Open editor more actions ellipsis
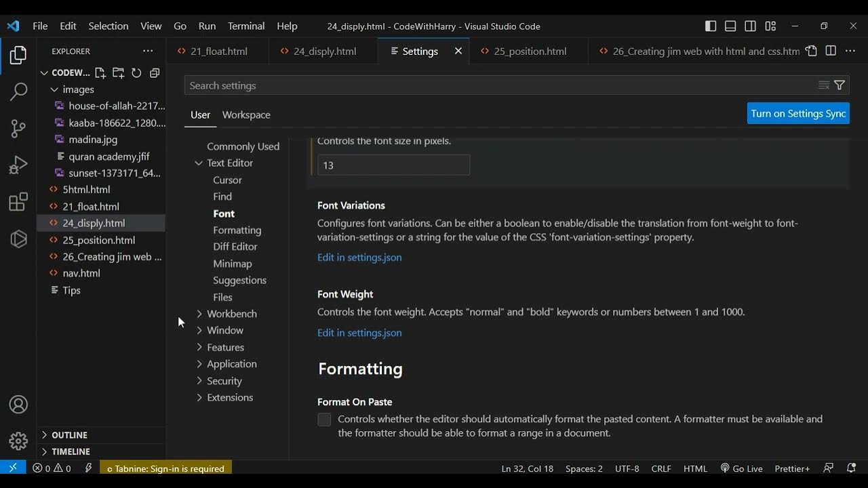 coord(850,51)
